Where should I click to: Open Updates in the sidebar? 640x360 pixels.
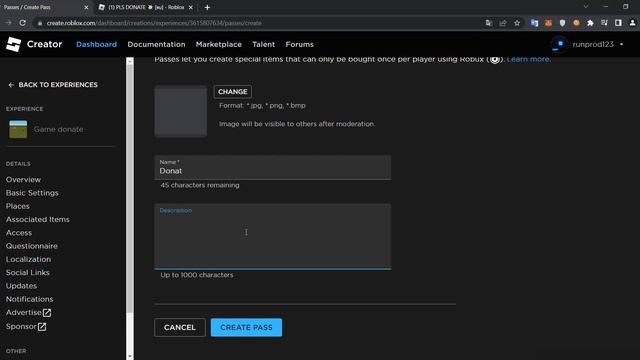(x=21, y=286)
